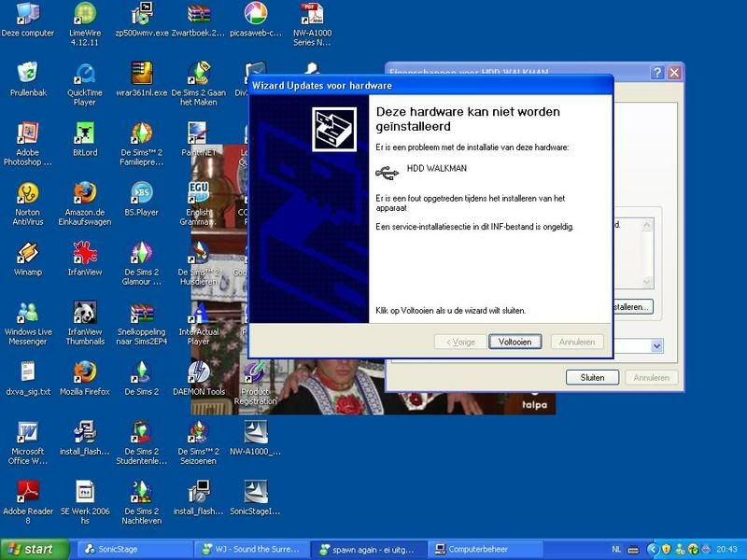Open Microsoft Office Word shortcut
747x560 pixels.
pos(28,442)
